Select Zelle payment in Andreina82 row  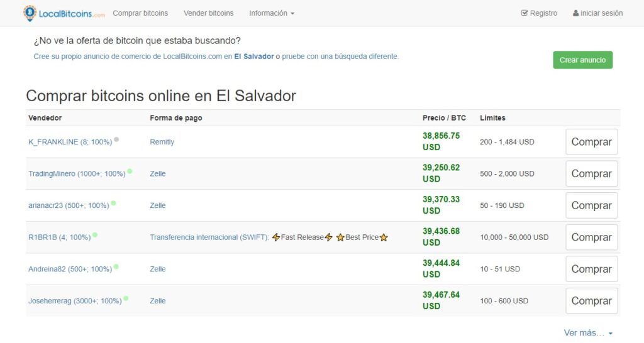(x=158, y=269)
